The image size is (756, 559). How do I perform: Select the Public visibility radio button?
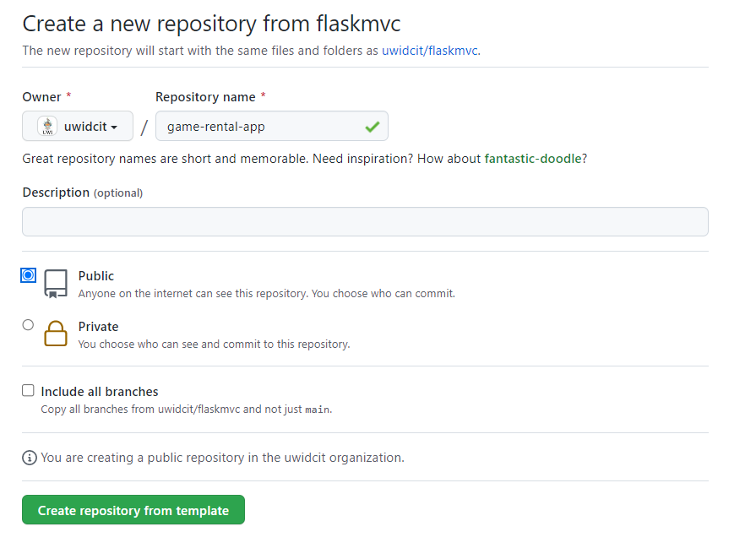[29, 275]
